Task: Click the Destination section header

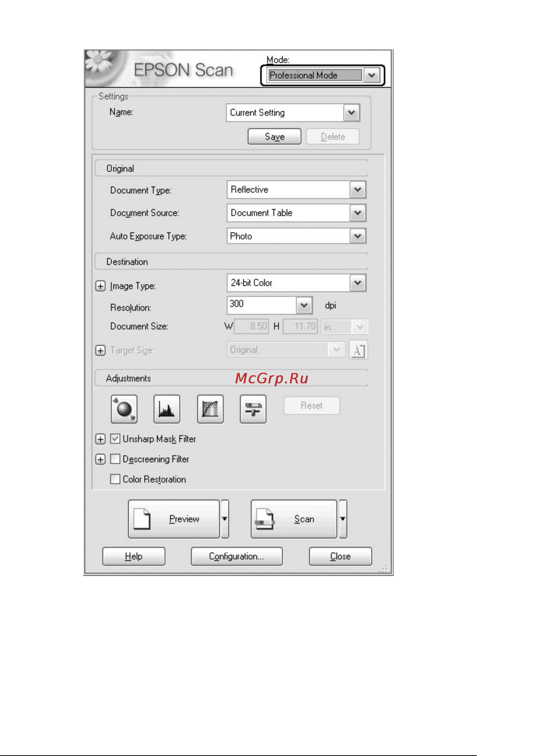Action: coord(231,262)
